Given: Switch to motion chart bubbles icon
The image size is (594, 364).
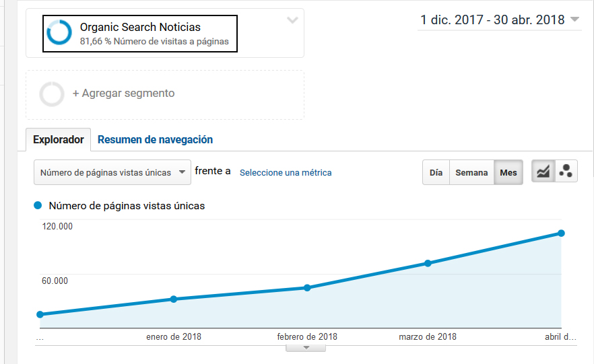Looking at the screenshot, I should [566, 172].
